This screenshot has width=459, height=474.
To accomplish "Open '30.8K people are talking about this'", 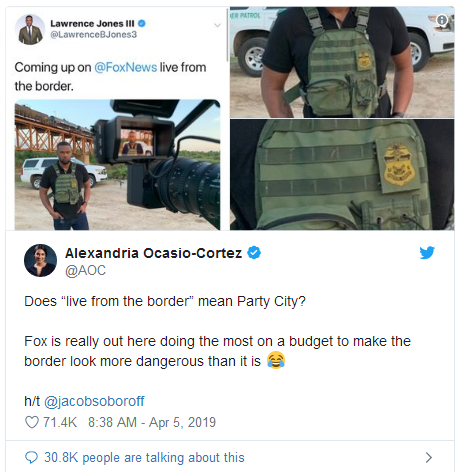I will coord(144,458).
